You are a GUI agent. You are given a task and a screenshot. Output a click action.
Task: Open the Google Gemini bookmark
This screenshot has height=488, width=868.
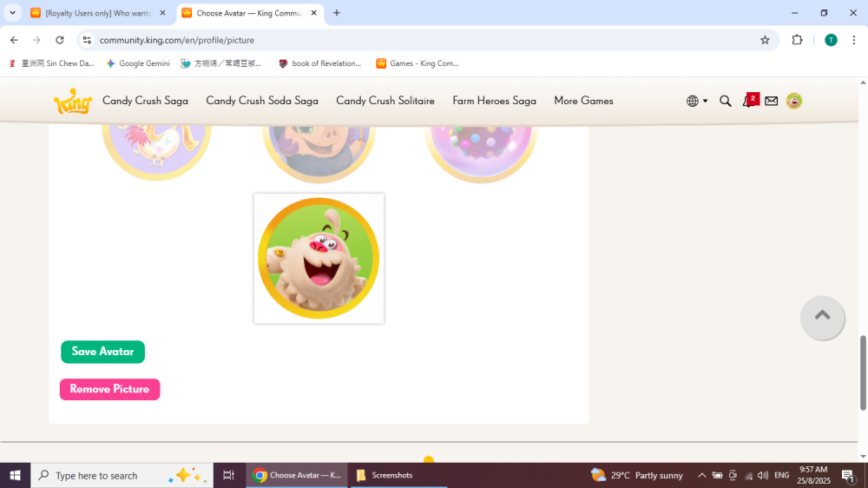138,63
